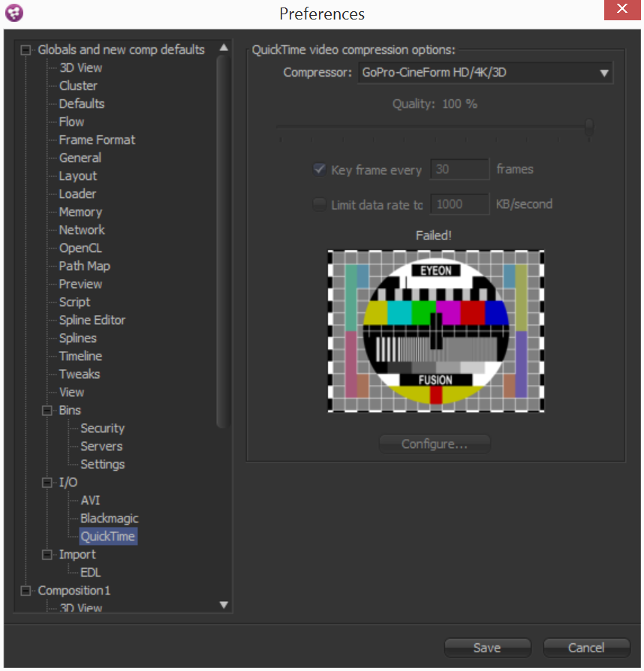Collapse the Import tree node
The image size is (644, 671).
[47, 555]
